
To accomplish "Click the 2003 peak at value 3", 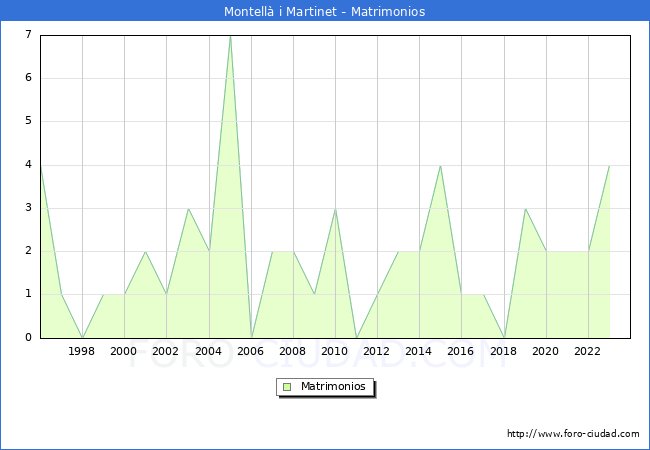I will tap(188, 209).
